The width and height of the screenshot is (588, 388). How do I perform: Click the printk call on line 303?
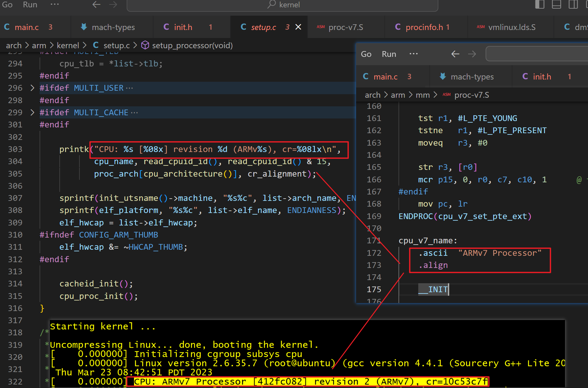[74, 149]
